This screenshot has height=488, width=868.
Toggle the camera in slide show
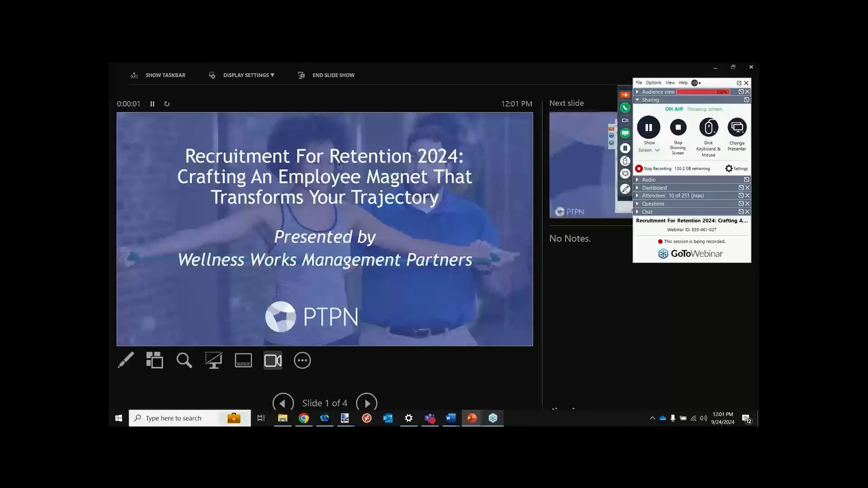(x=273, y=360)
